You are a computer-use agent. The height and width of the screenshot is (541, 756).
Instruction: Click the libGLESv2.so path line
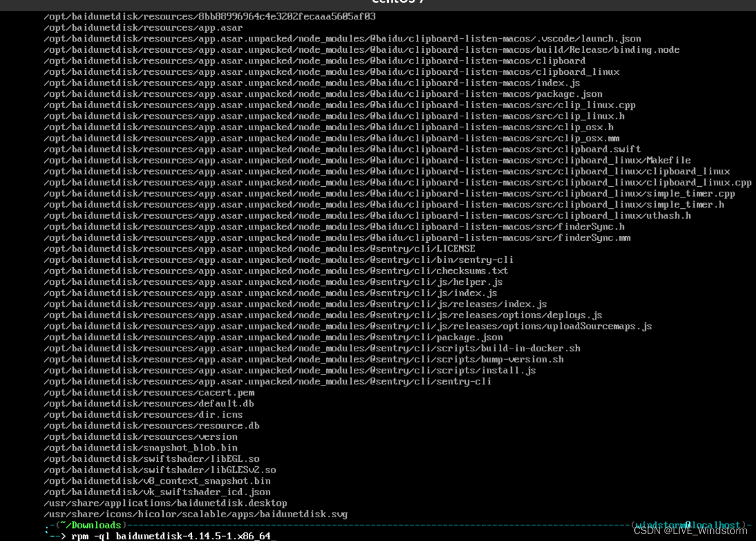[160, 469]
